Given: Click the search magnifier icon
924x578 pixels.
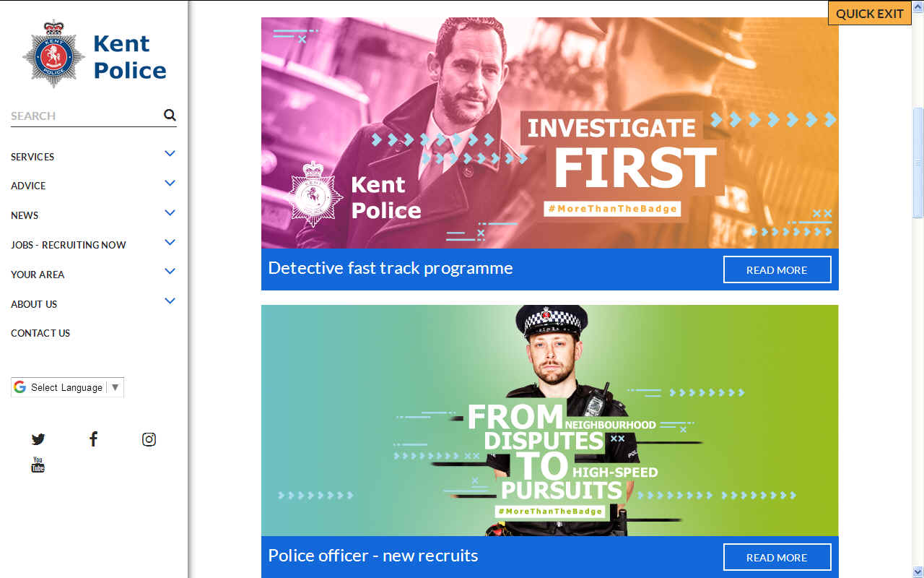Looking at the screenshot, I should point(170,115).
